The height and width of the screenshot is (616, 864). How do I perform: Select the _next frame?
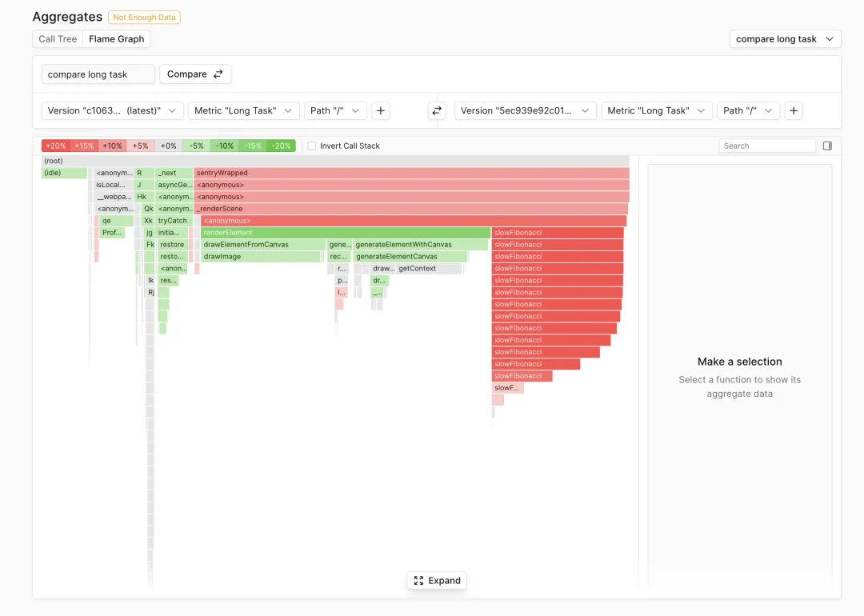pos(174,173)
